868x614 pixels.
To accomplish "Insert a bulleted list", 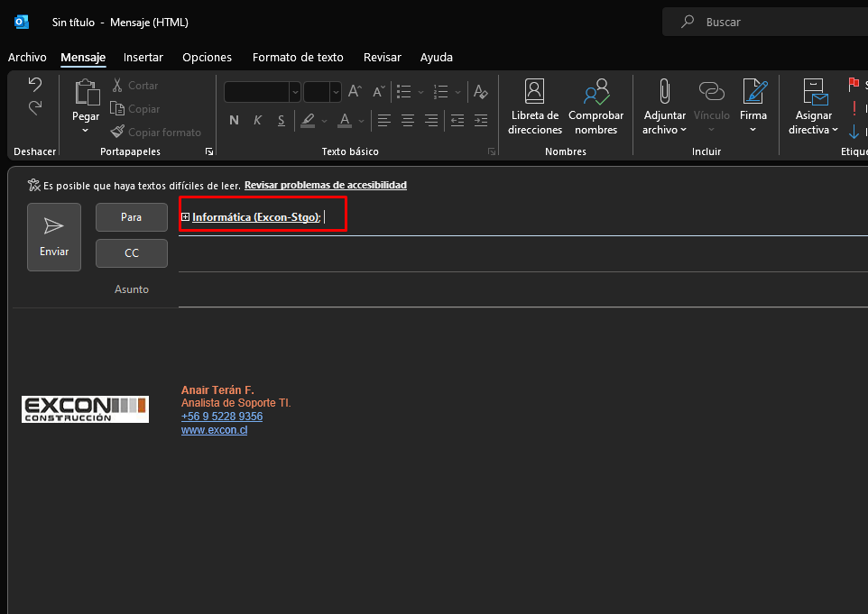I will [404, 92].
